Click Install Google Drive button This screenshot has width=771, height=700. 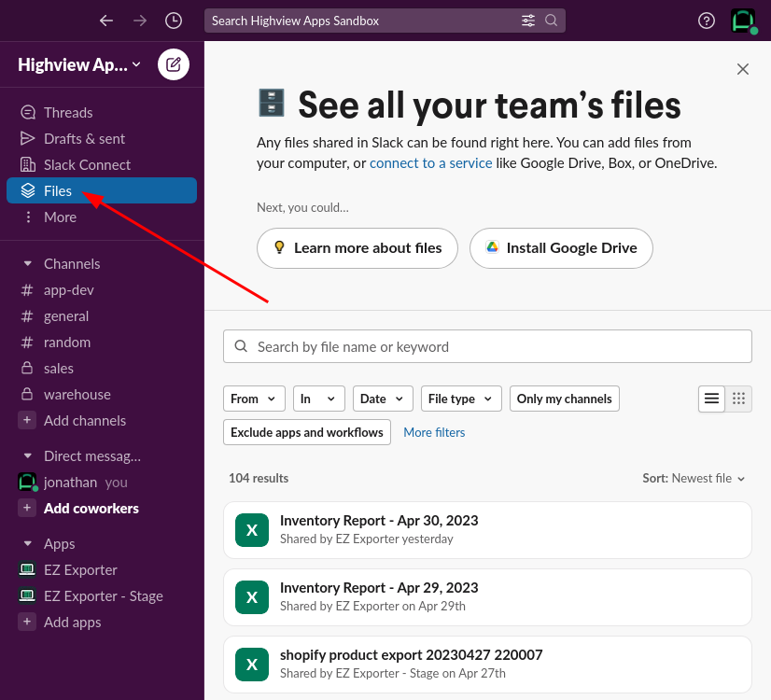click(561, 248)
